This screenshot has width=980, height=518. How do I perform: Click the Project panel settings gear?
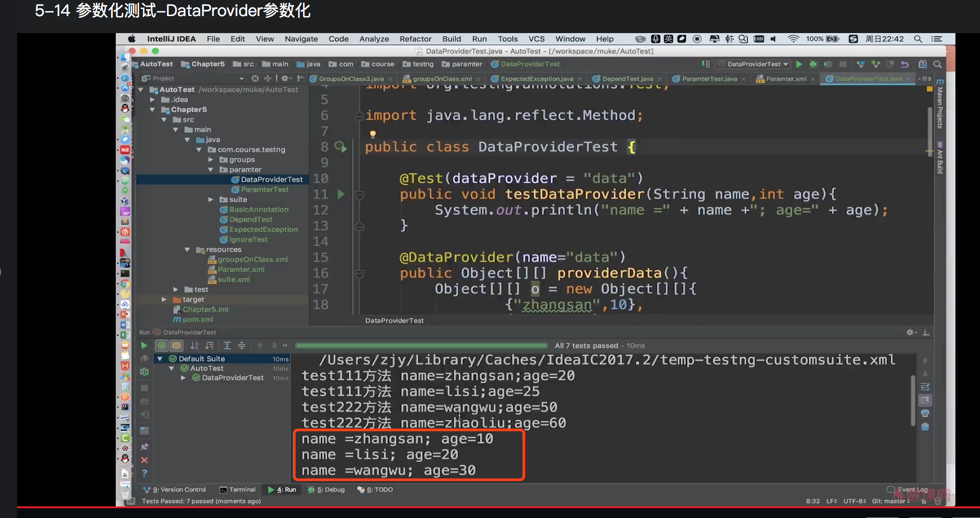(x=286, y=78)
